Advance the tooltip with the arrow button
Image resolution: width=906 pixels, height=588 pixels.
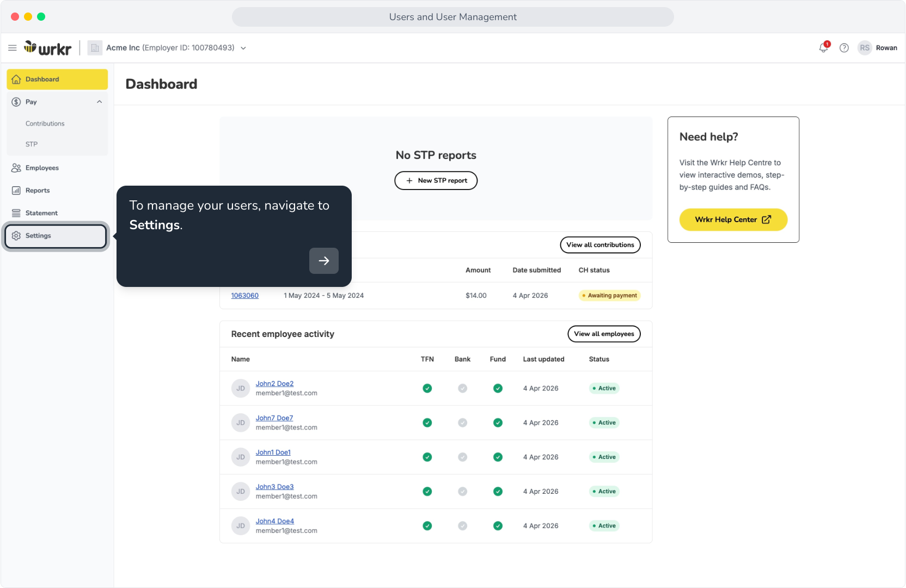pyautogui.click(x=324, y=261)
